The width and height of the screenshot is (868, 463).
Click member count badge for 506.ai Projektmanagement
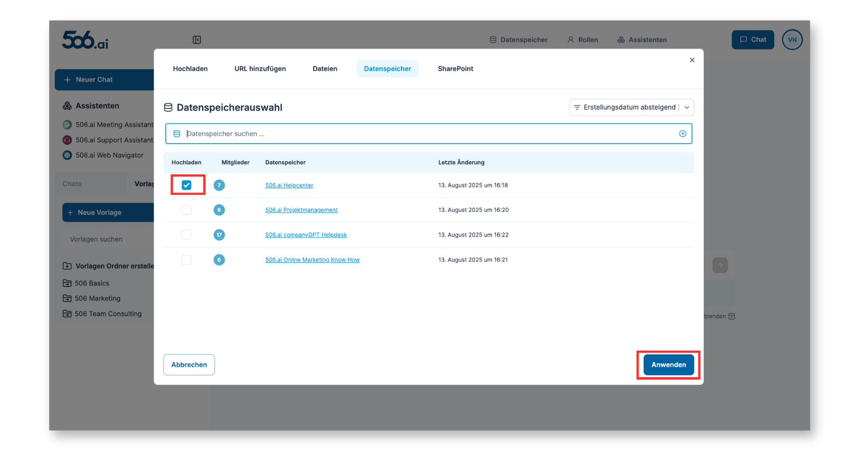pyautogui.click(x=219, y=210)
